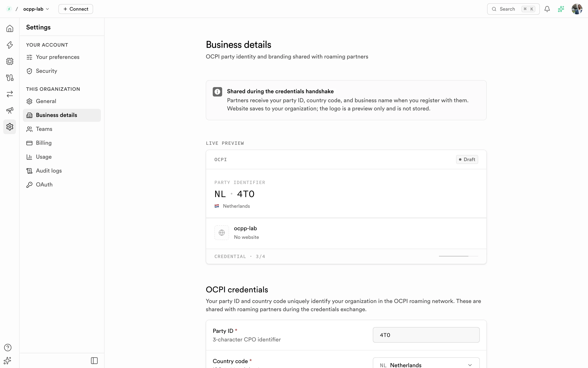Open Teams settings page
Viewport: 588px width, 368px height.
click(x=62, y=129)
